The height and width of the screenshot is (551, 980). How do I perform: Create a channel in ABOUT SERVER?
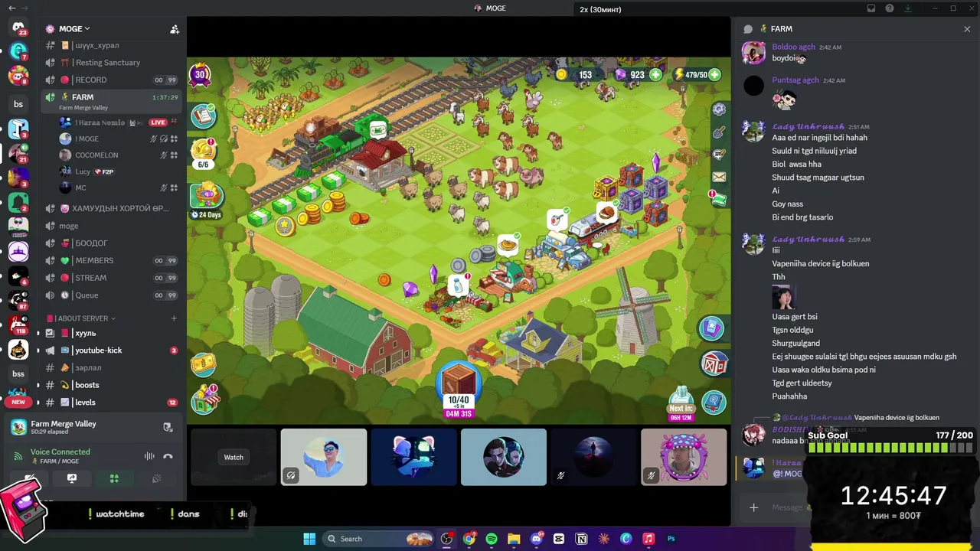174,318
